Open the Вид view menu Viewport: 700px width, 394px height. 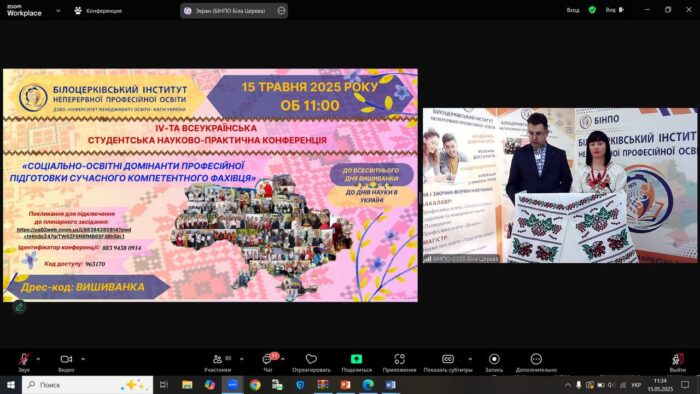(x=615, y=10)
